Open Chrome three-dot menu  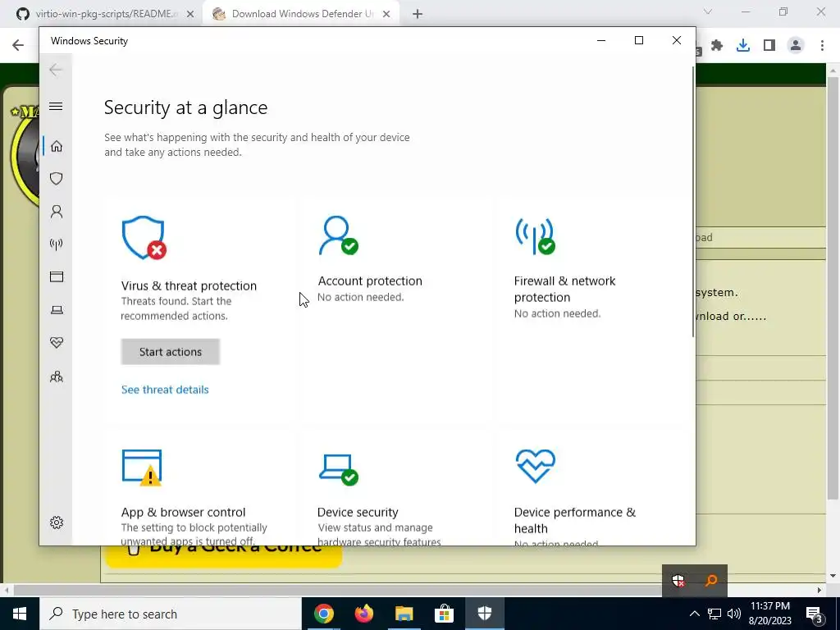(822, 46)
